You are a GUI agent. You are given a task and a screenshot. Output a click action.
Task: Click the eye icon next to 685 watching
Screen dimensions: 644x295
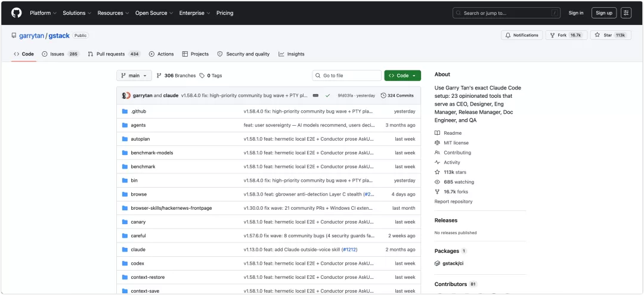(438, 182)
